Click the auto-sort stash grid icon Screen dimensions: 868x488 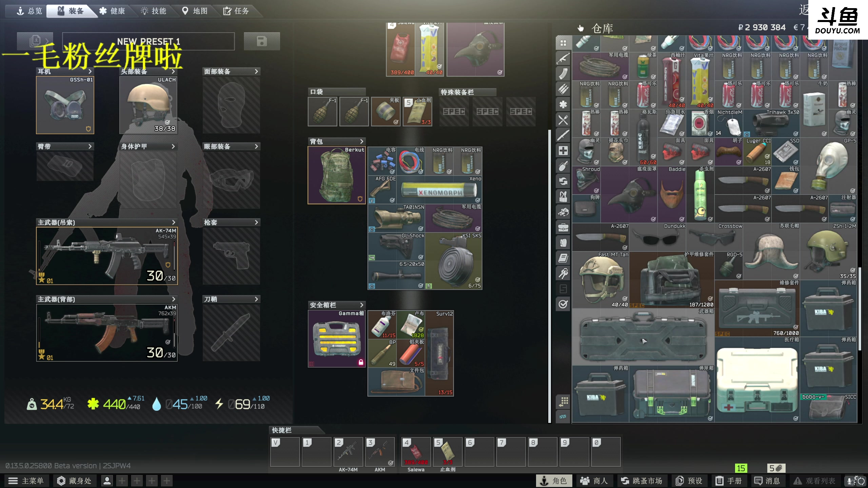563,402
